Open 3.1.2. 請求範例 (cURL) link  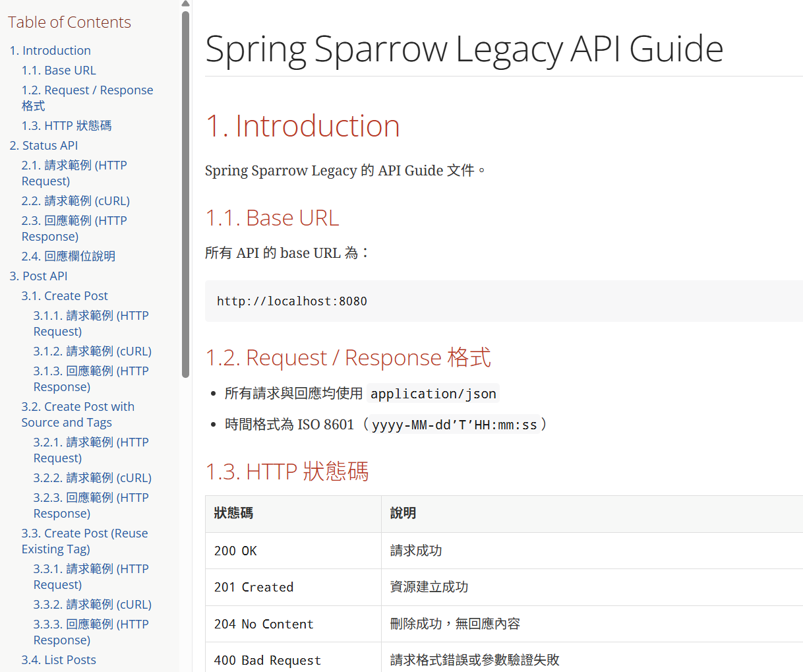pyautogui.click(x=92, y=351)
